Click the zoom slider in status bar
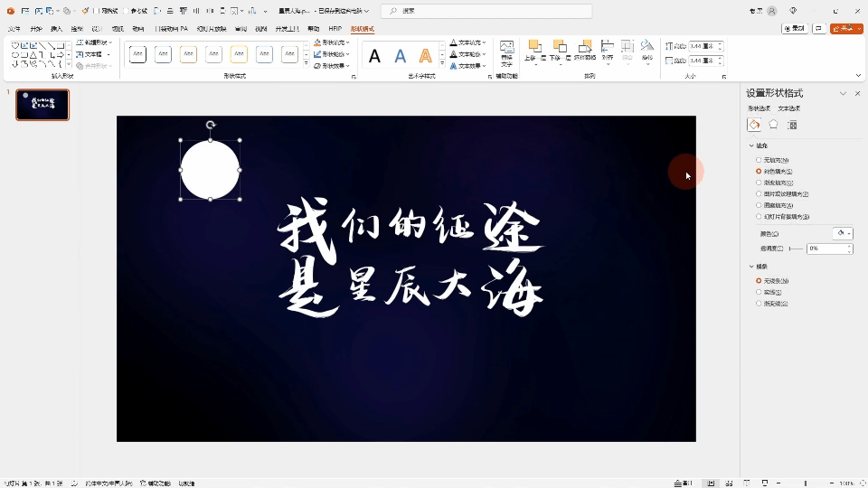 [806, 483]
